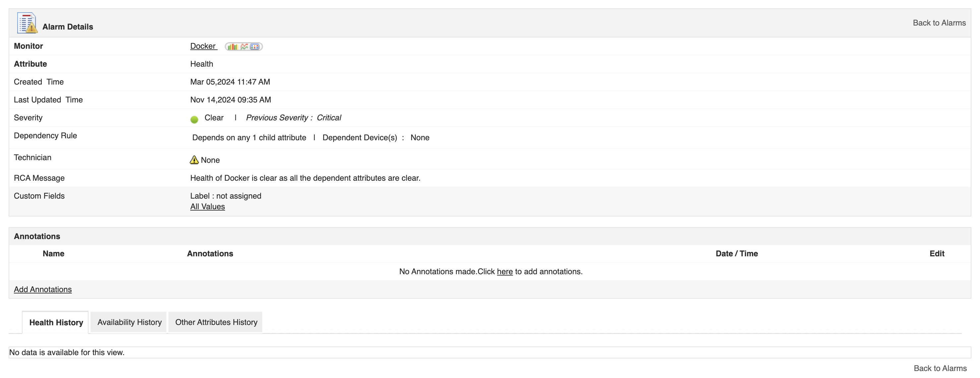Click the top Back to Alarms

939,23
